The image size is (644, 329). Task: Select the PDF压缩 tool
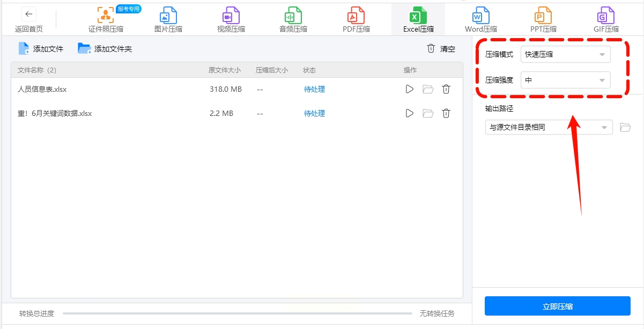pos(356,19)
